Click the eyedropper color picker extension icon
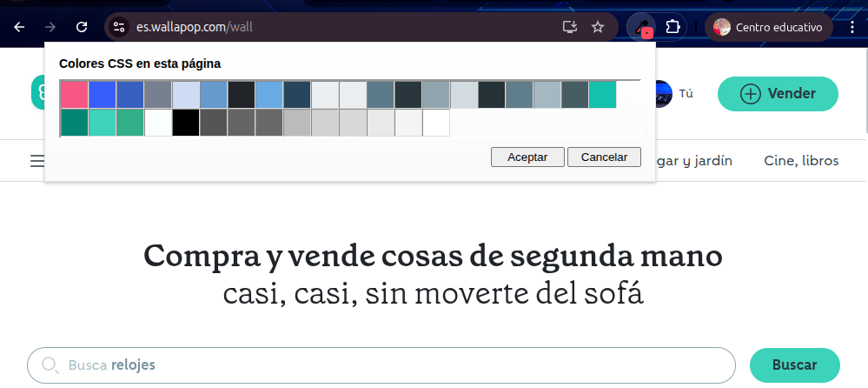Screen dimensions: 868x388 pyautogui.click(x=641, y=27)
